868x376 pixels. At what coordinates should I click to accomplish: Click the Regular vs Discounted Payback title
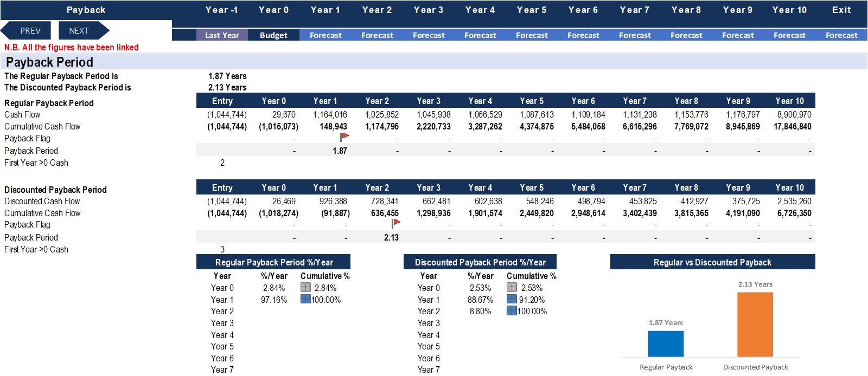[x=712, y=262]
